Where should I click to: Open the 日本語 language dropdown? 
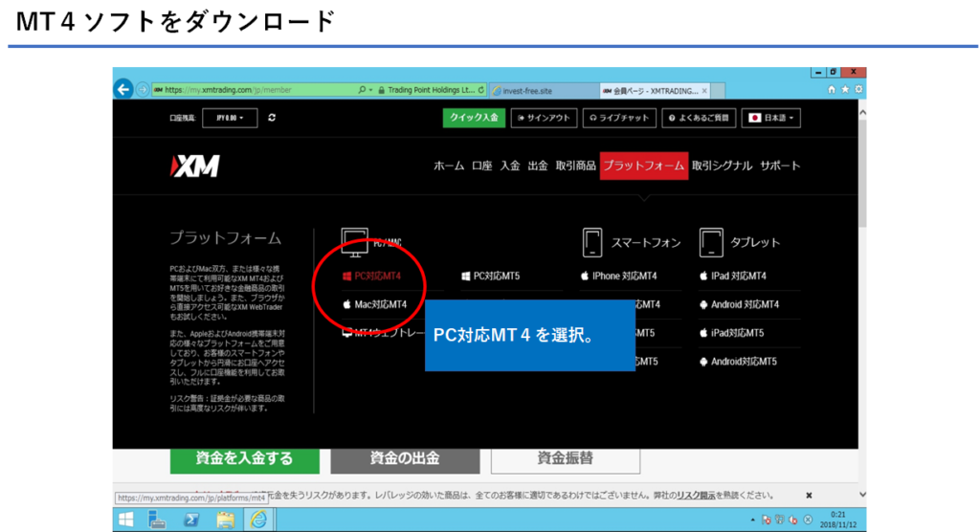[x=770, y=118]
